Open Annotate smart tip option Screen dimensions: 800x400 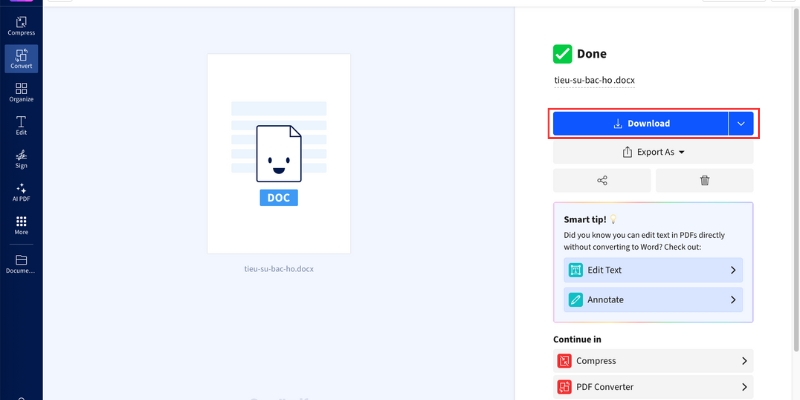click(652, 299)
